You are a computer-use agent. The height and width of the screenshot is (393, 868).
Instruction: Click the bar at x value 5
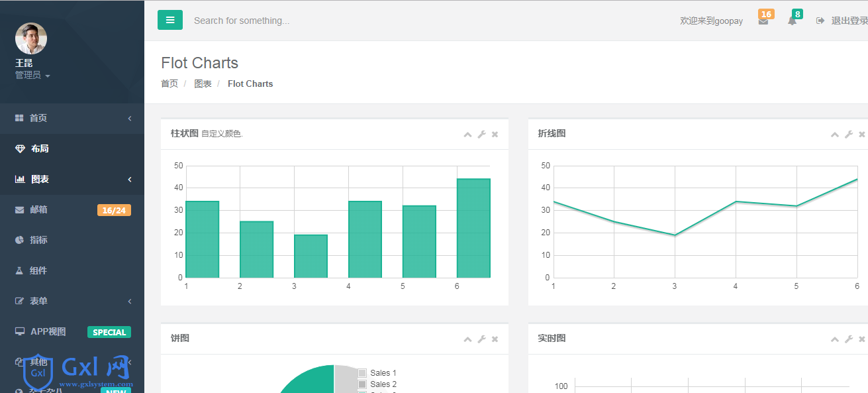pyautogui.click(x=419, y=242)
